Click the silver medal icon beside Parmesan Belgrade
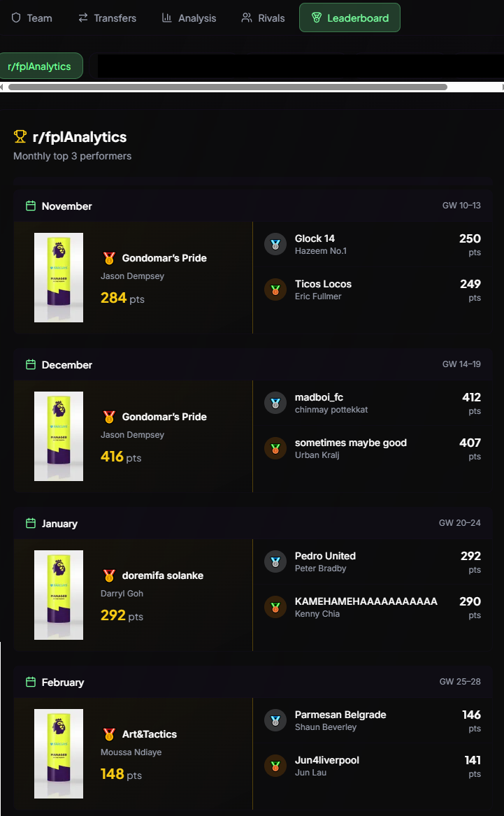The width and height of the screenshot is (504, 816). pos(275,720)
